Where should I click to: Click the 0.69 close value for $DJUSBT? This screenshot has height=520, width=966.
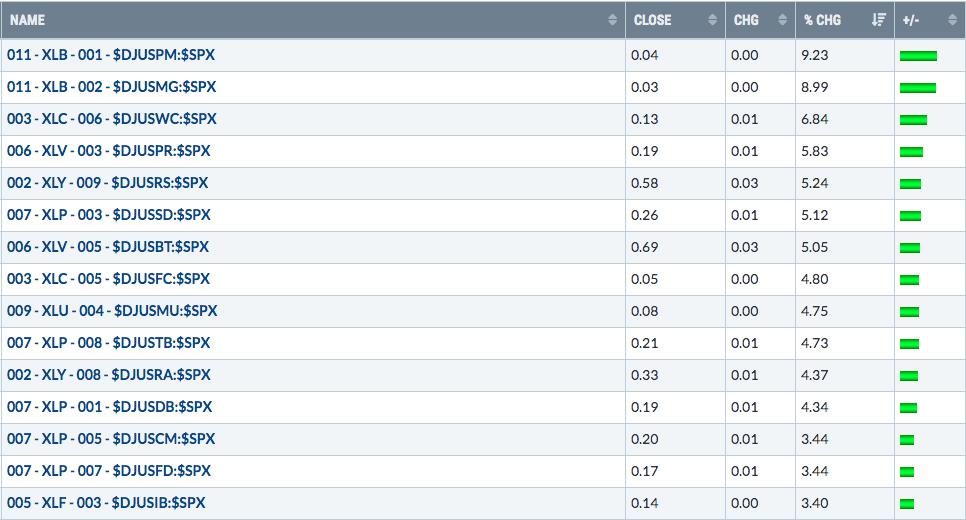tap(645, 247)
